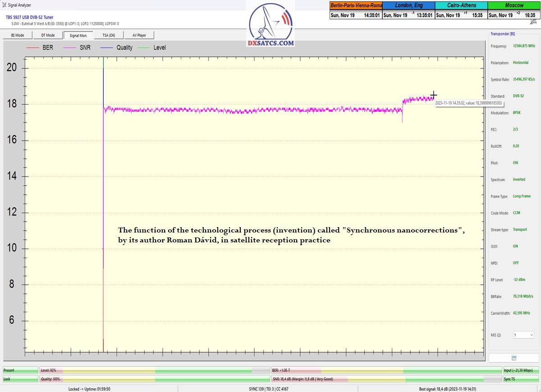Select the Signal Mon. tab

pos(78,35)
